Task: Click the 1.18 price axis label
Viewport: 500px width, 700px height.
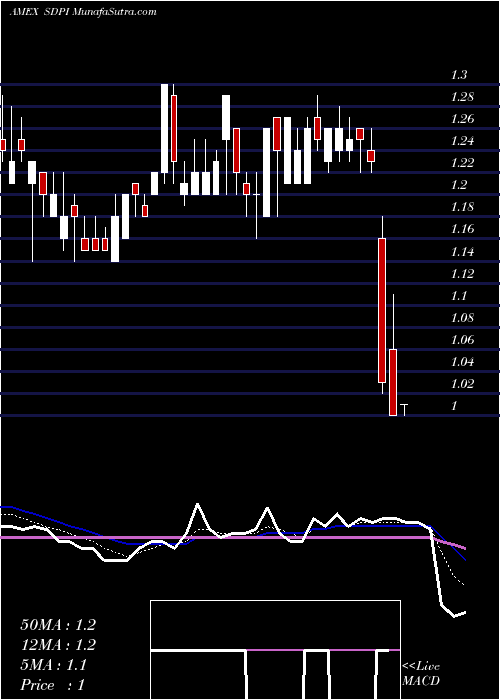Action: (x=462, y=207)
